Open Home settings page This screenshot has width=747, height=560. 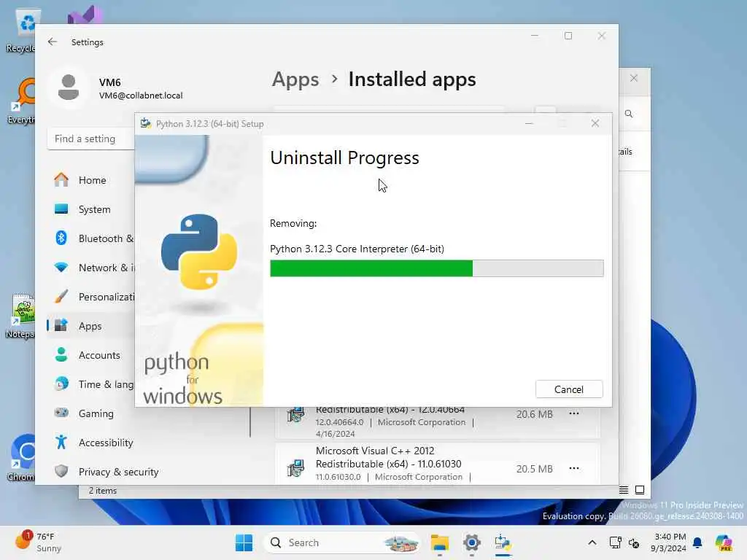[91, 180]
